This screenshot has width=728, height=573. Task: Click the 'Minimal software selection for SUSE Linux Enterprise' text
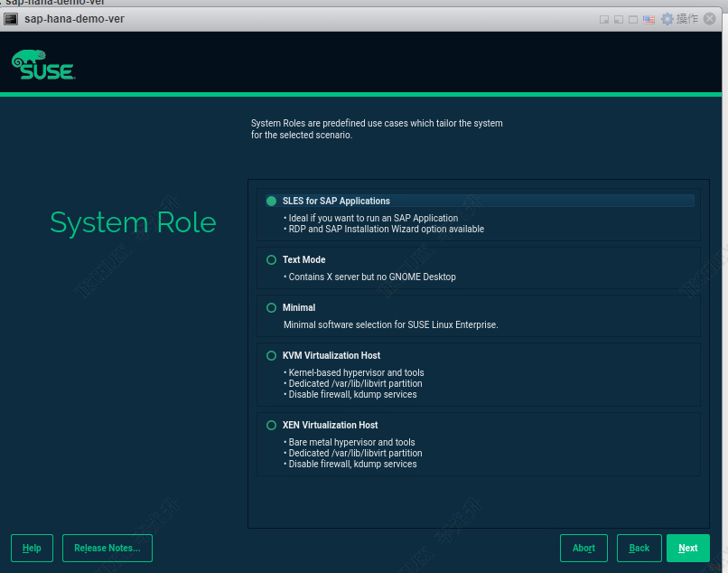click(391, 324)
